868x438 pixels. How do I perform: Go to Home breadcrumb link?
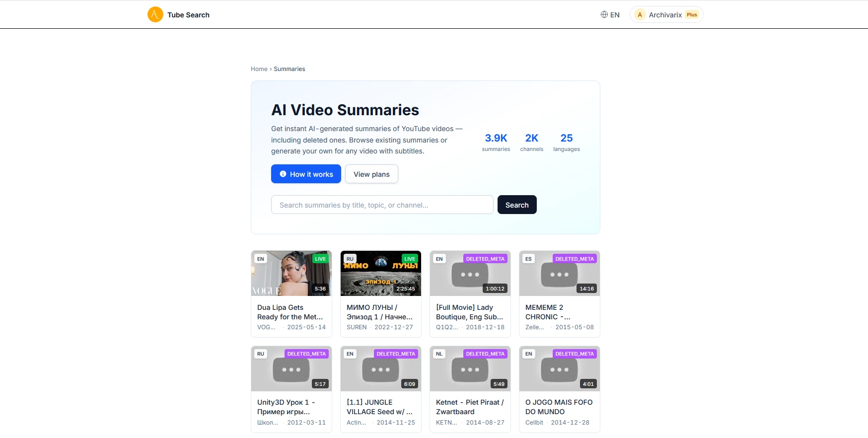point(259,69)
